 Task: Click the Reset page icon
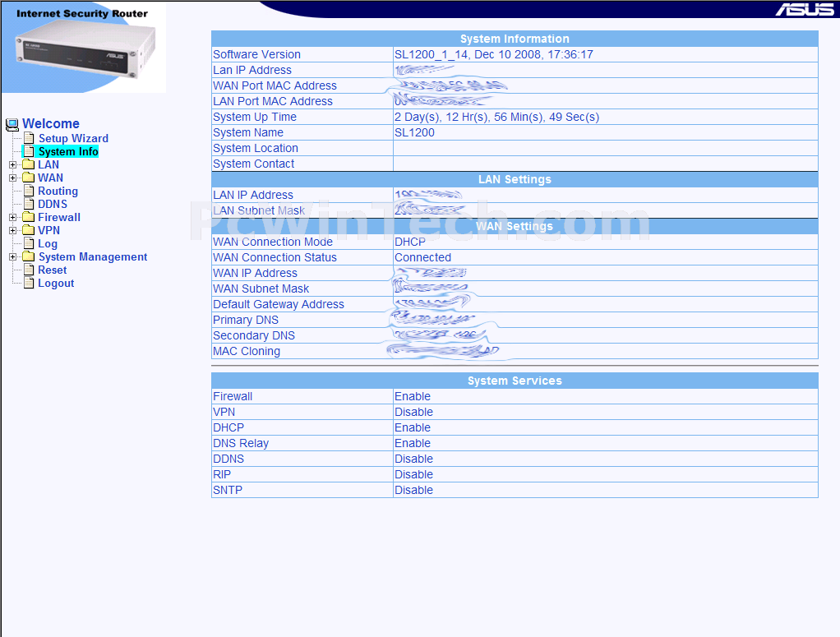29,270
